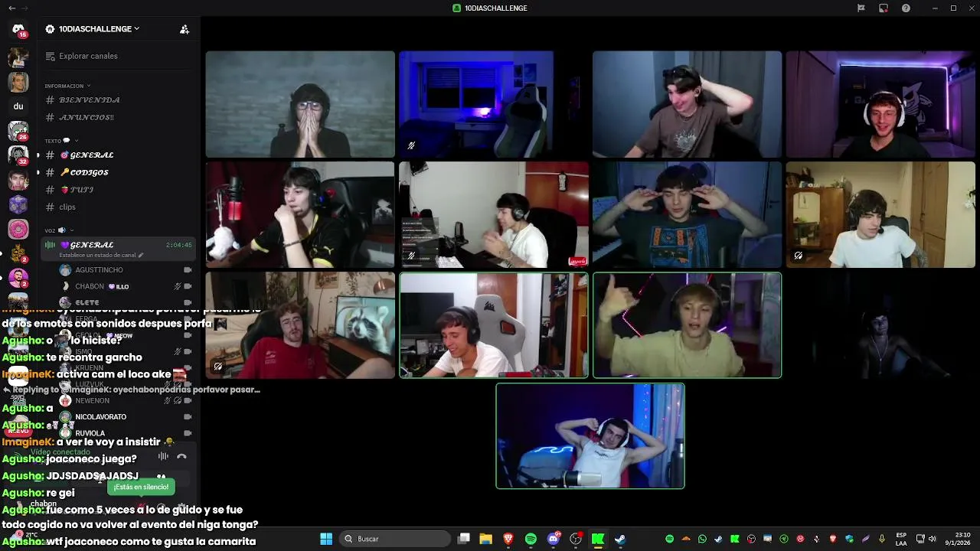980x551 pixels.
Task: Open the server with badge 26
Action: point(18,131)
